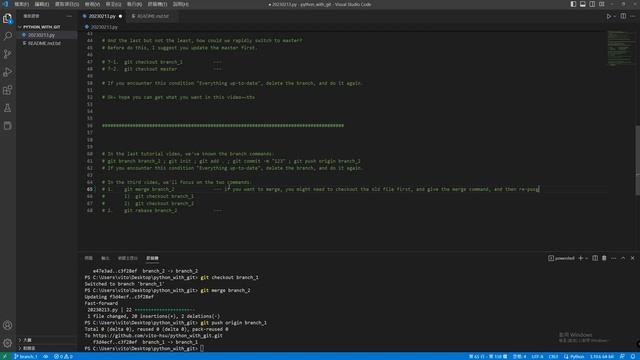
Task: Open the bottom activity bar view below Testing
Action: coord(7,126)
